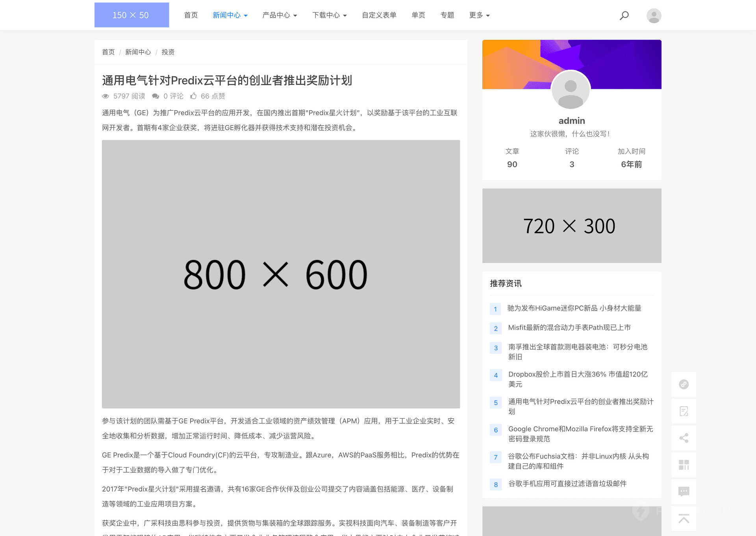
Task: Click the mini-program icon in floating sidebar
Action: [684, 384]
